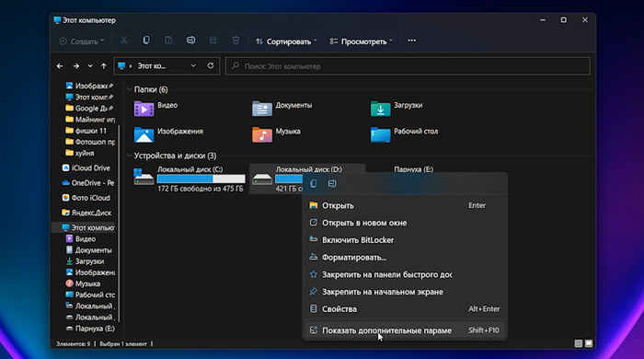Open фишки 11 folder in sidebar
The image size is (644, 359).
pos(86,131)
